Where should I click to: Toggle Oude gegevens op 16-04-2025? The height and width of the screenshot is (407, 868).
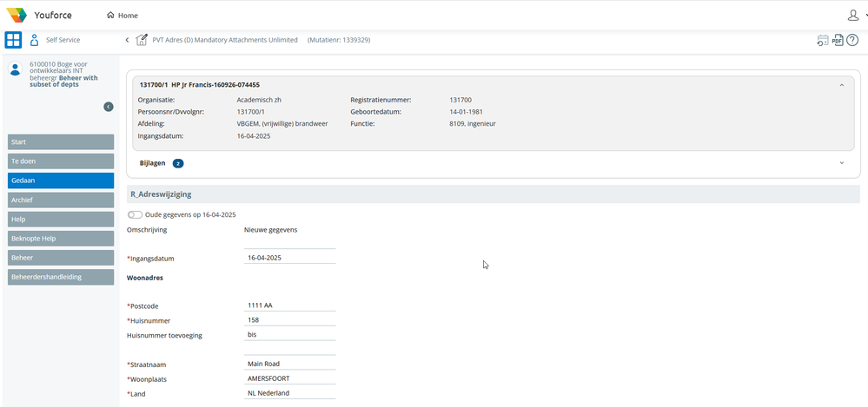point(135,214)
